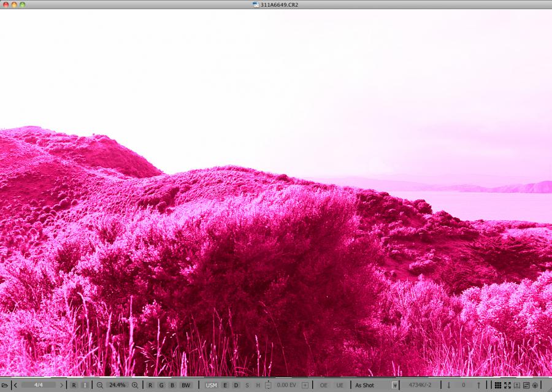Toggle the green channel G button

[x=161, y=385]
